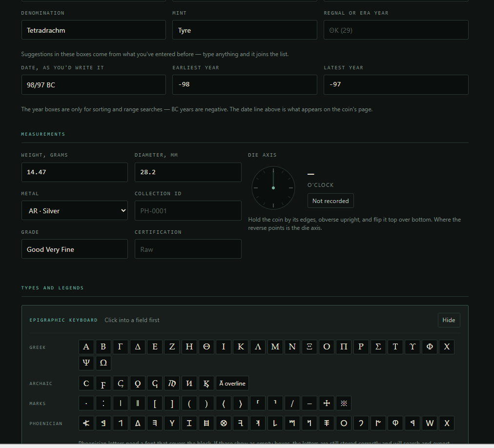This screenshot has height=448, width=494.
Task: Hide the epigraphic keyboard
Action: [449, 320]
